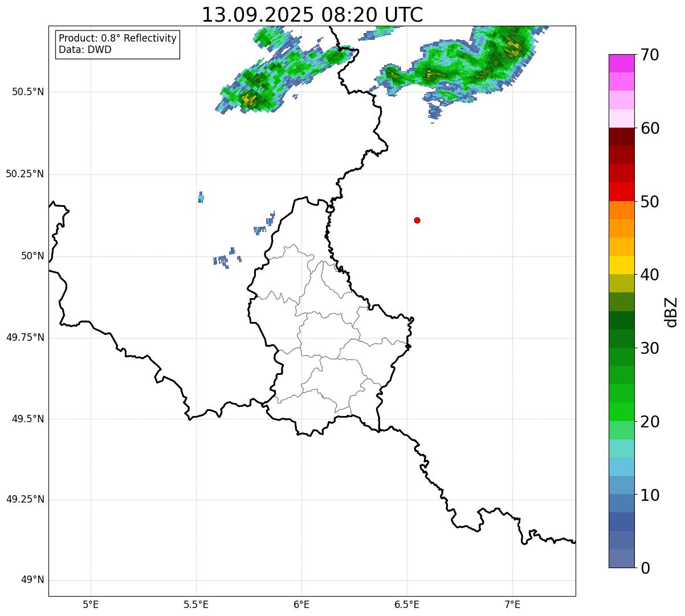The image size is (685, 616).
Task: Click the 7°E longitude label
Action: pyautogui.click(x=512, y=604)
